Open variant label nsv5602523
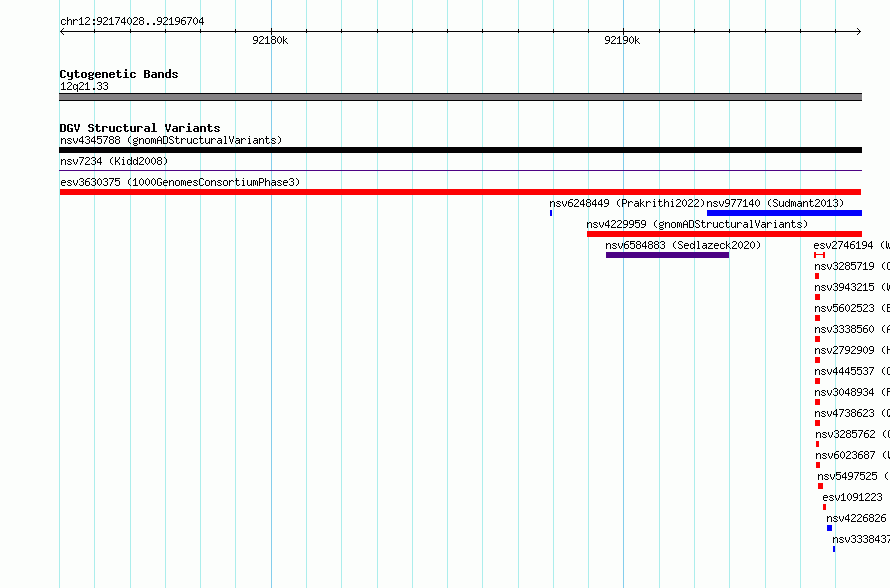This screenshot has height=588, width=890. pos(844,308)
